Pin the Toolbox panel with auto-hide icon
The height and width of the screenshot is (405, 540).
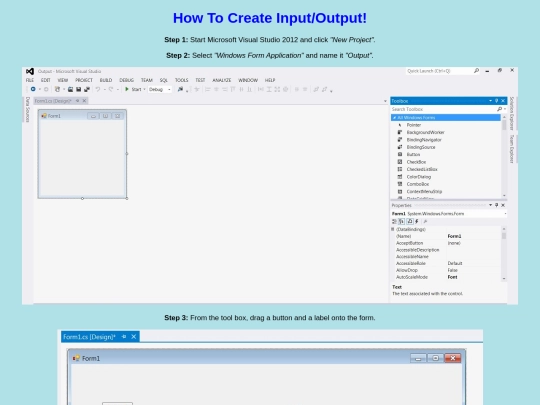point(497,101)
